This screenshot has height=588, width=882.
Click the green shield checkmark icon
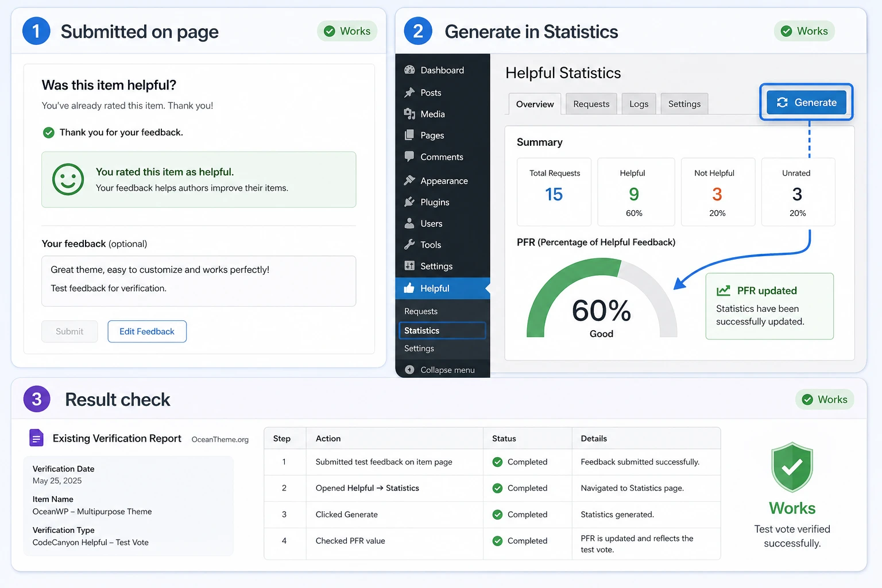(x=792, y=467)
